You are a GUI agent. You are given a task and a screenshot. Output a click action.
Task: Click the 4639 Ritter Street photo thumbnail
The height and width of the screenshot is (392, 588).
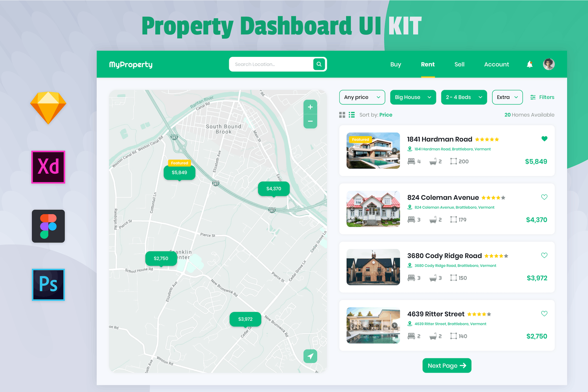(x=373, y=325)
